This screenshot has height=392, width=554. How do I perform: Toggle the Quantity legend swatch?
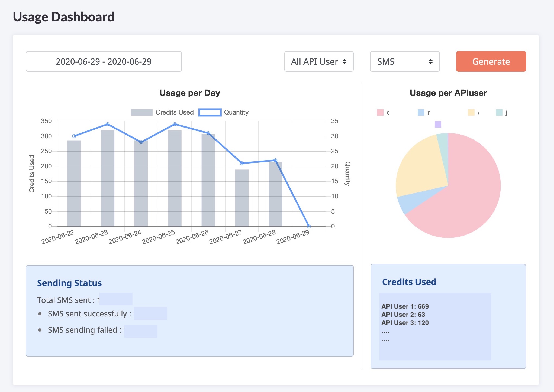[x=210, y=112]
